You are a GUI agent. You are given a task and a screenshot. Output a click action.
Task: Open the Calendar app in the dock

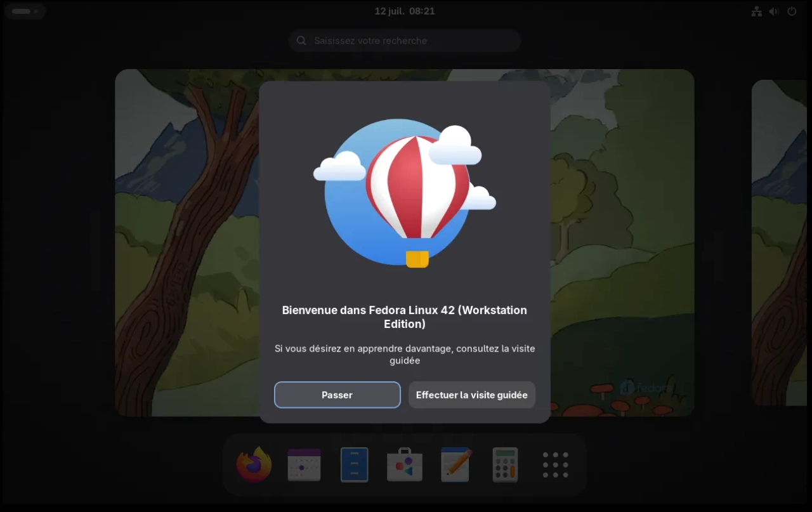coord(304,464)
